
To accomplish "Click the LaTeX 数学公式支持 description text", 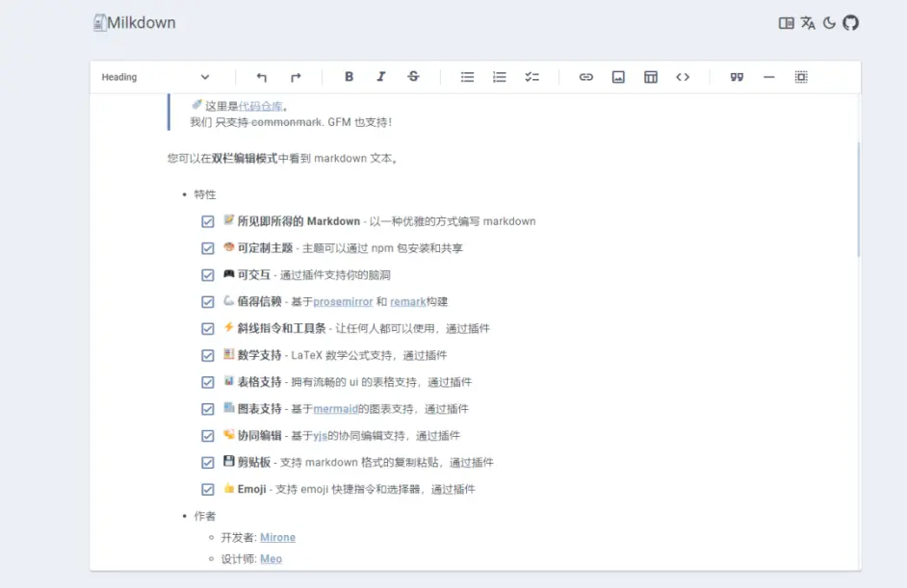I will [x=369, y=355].
